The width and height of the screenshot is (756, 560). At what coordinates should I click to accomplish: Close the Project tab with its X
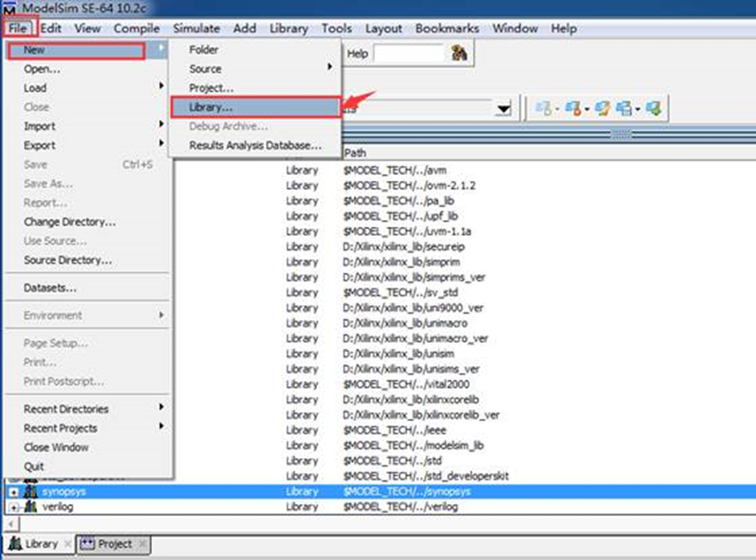tap(142, 543)
